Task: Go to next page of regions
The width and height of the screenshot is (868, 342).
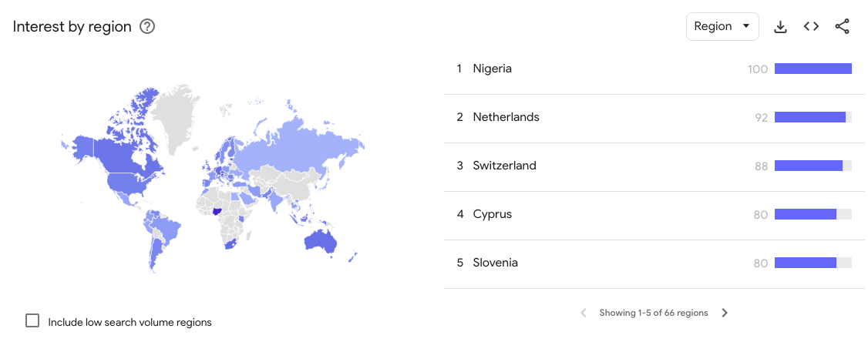Action: click(x=725, y=313)
